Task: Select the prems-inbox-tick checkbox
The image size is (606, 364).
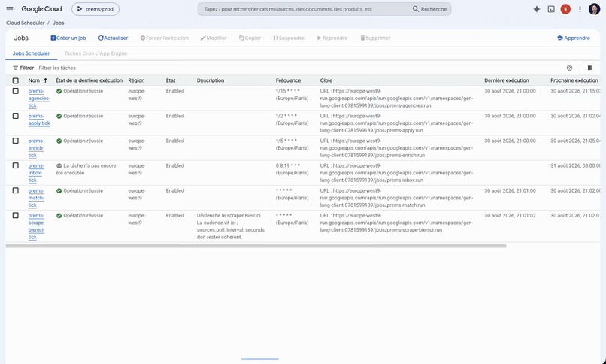Action: [x=16, y=165]
